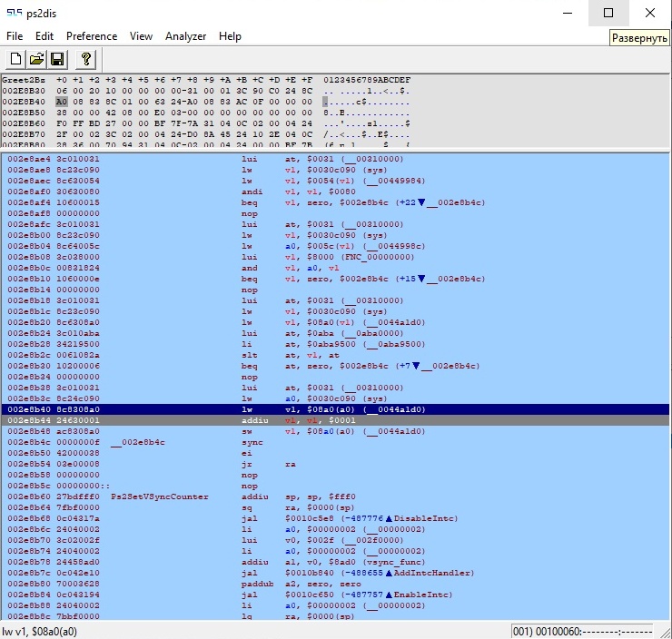
Task: Select the lq ra line at 002e8b8c
Action: 335,616
